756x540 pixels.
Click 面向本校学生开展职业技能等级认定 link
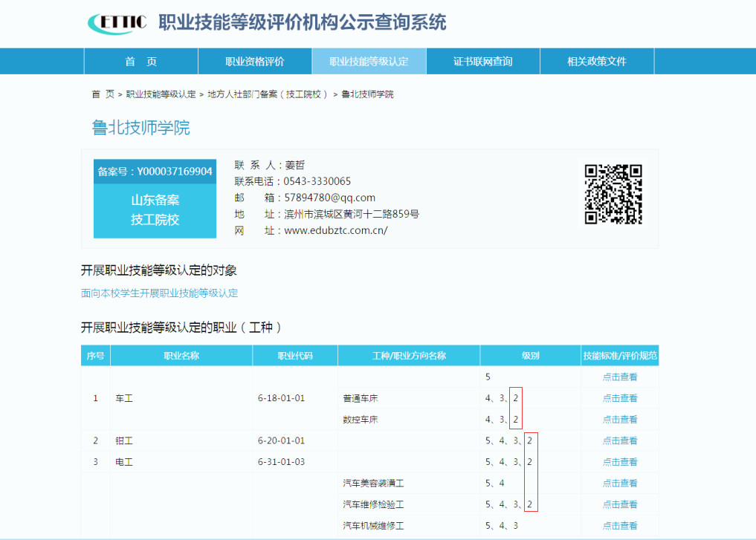[159, 293]
